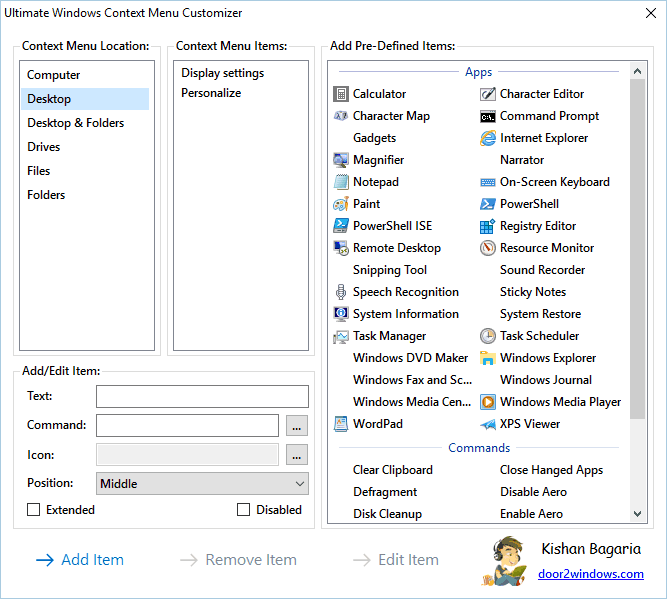Pick Files in the location list
This screenshot has height=599, width=667.
pos(85,171)
